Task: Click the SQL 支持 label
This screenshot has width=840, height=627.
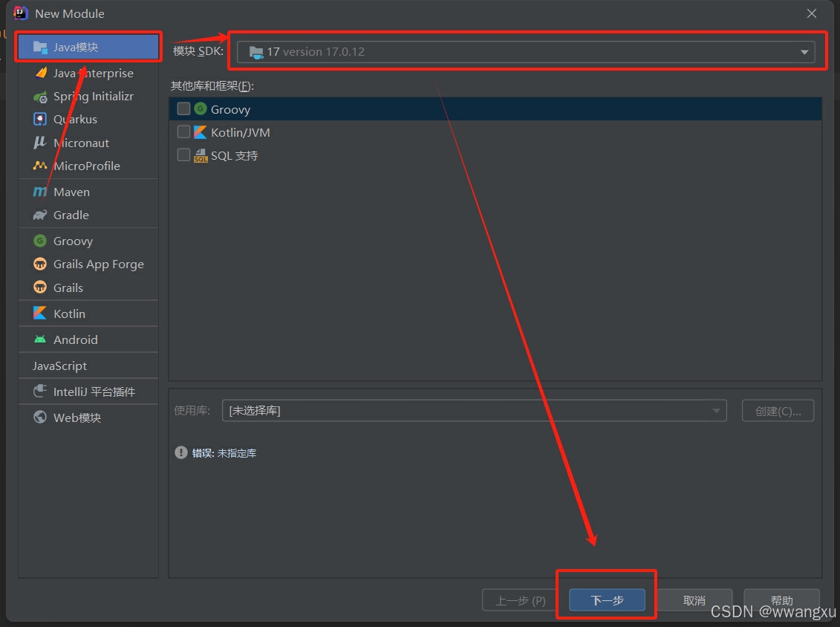Action: (x=235, y=155)
